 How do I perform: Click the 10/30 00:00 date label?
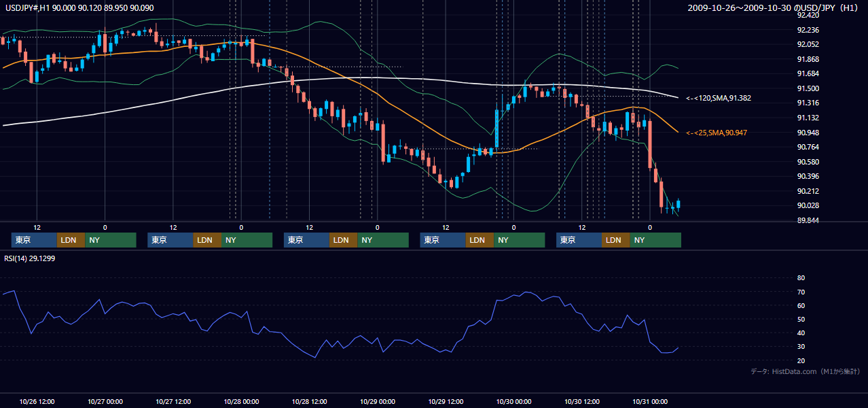514,401
